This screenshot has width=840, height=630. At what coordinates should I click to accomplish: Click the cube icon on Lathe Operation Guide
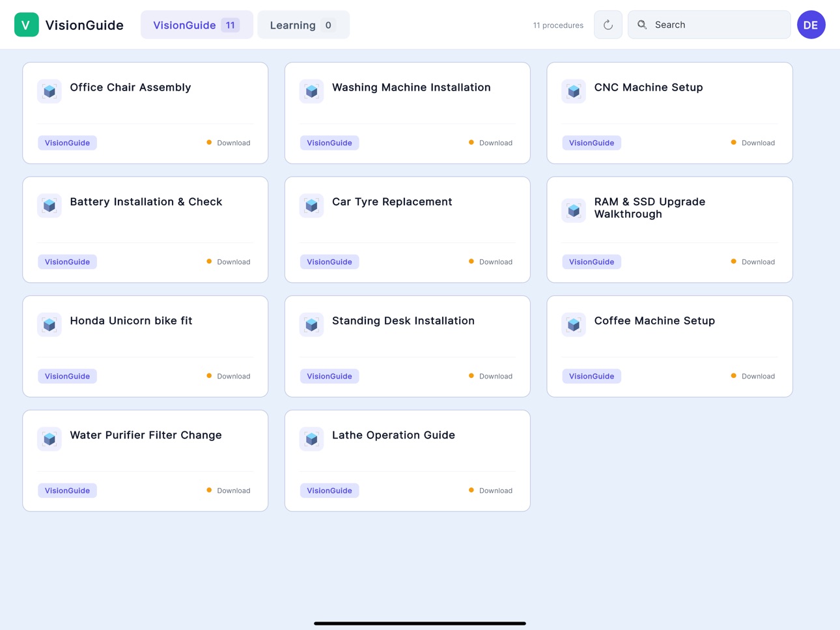(311, 439)
